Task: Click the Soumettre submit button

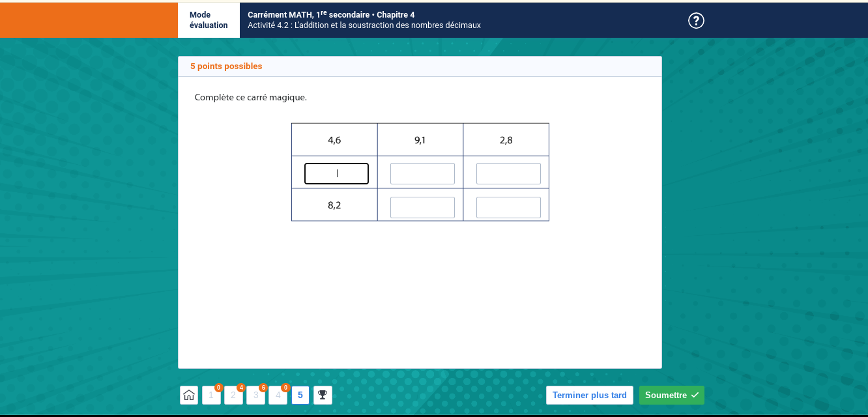Action: coord(671,395)
